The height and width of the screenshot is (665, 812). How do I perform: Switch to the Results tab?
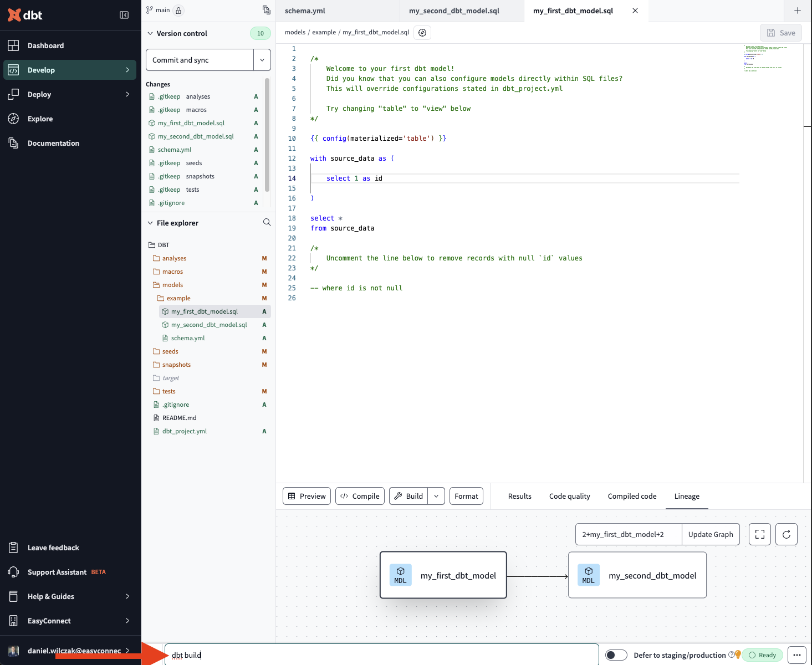pyautogui.click(x=519, y=496)
